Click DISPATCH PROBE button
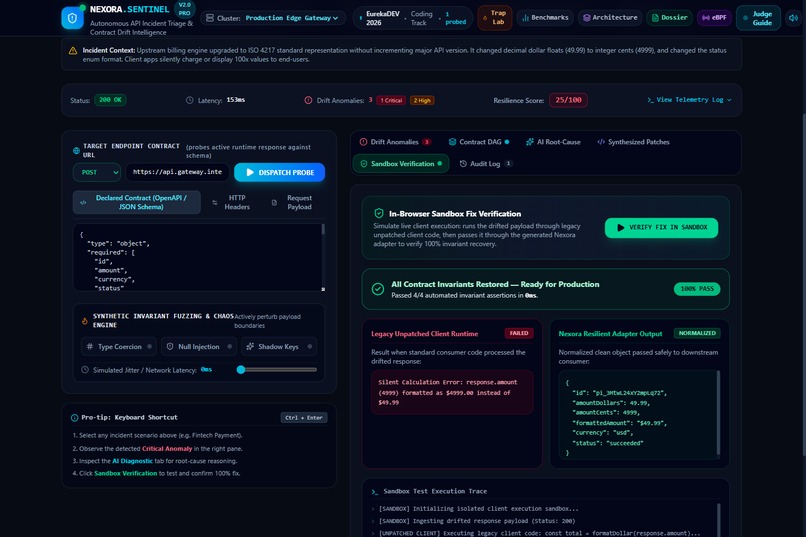 click(280, 173)
